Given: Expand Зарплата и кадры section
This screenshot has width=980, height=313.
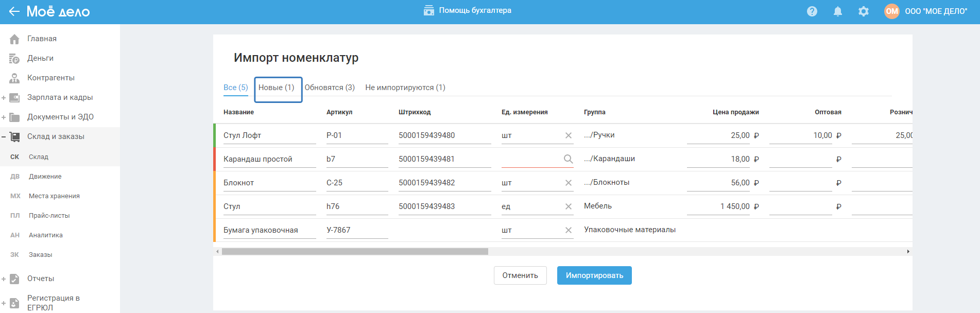Looking at the screenshot, I should click(4, 98).
